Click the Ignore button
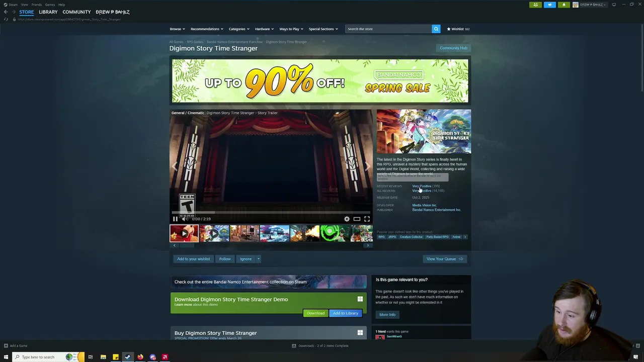Viewport: 644px width, 362px height. pos(246,259)
